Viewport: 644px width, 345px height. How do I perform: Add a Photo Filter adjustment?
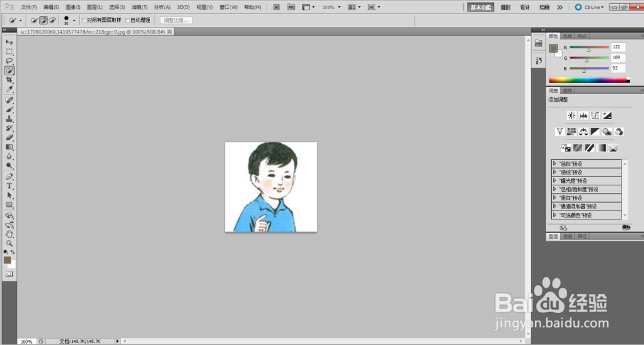(607, 131)
